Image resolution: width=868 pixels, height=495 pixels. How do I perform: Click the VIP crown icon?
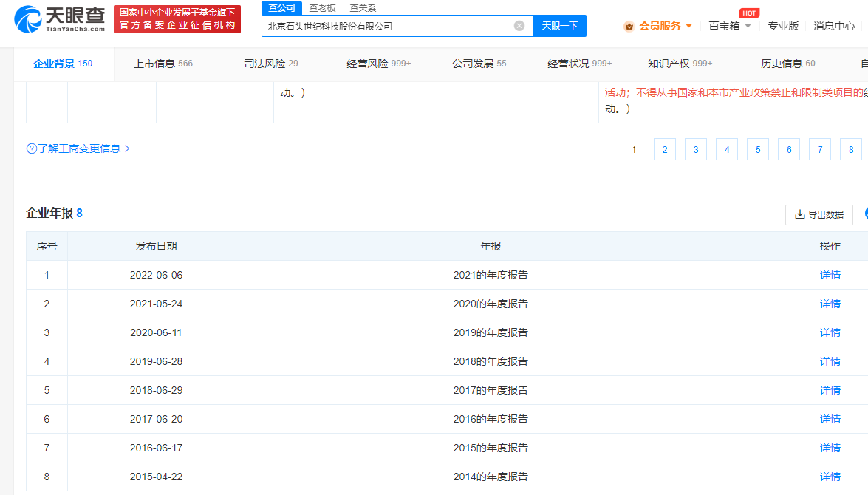[x=629, y=26]
